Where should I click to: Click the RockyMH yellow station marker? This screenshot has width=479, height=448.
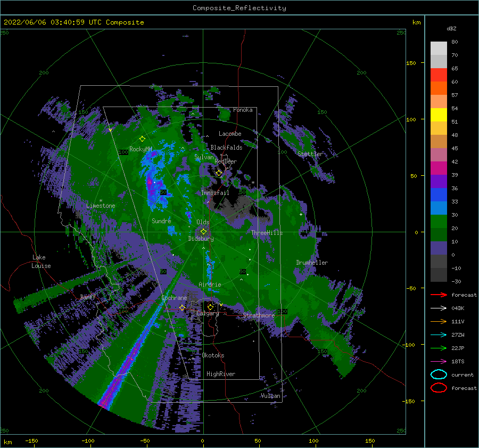[x=142, y=139]
